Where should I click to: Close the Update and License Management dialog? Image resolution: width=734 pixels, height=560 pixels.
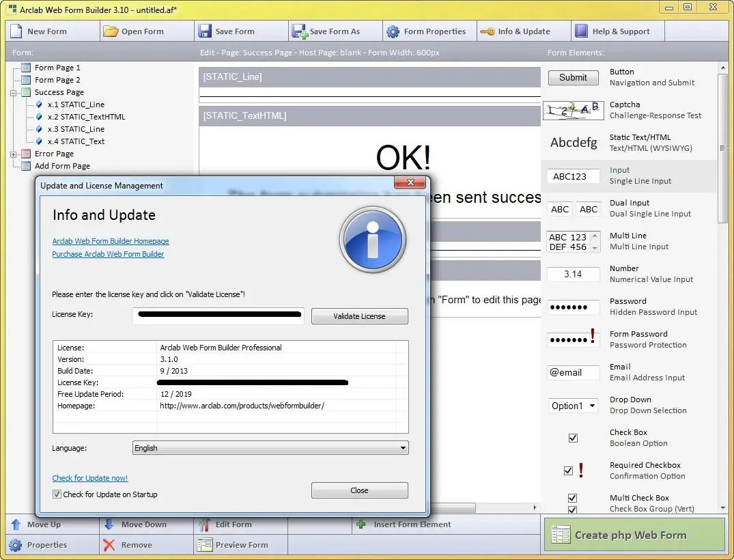click(410, 182)
